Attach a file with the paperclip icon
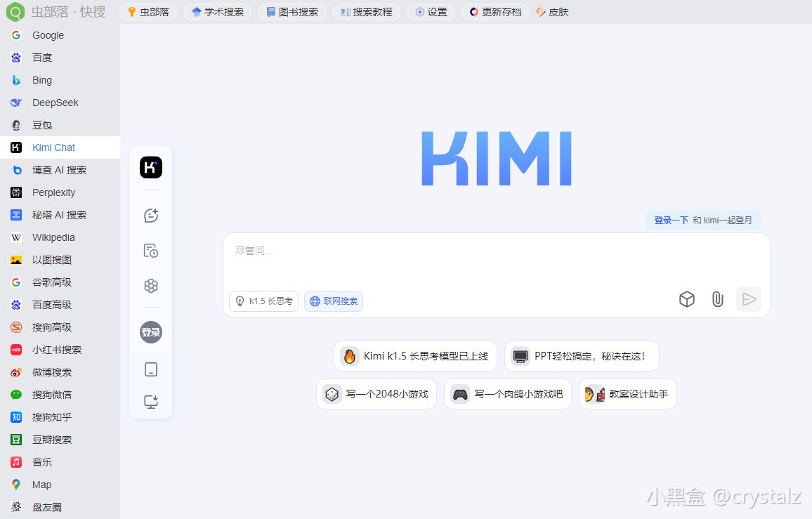Image resolution: width=812 pixels, height=519 pixels. point(717,299)
